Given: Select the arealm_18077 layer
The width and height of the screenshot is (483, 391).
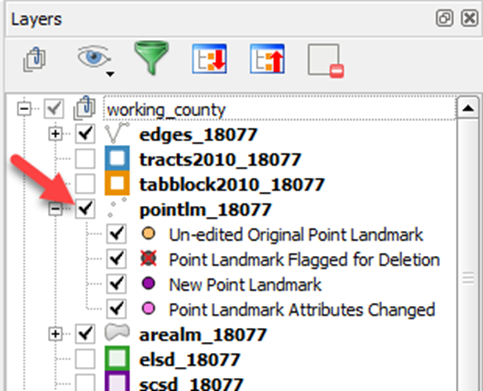Looking at the screenshot, I should click(x=203, y=335).
